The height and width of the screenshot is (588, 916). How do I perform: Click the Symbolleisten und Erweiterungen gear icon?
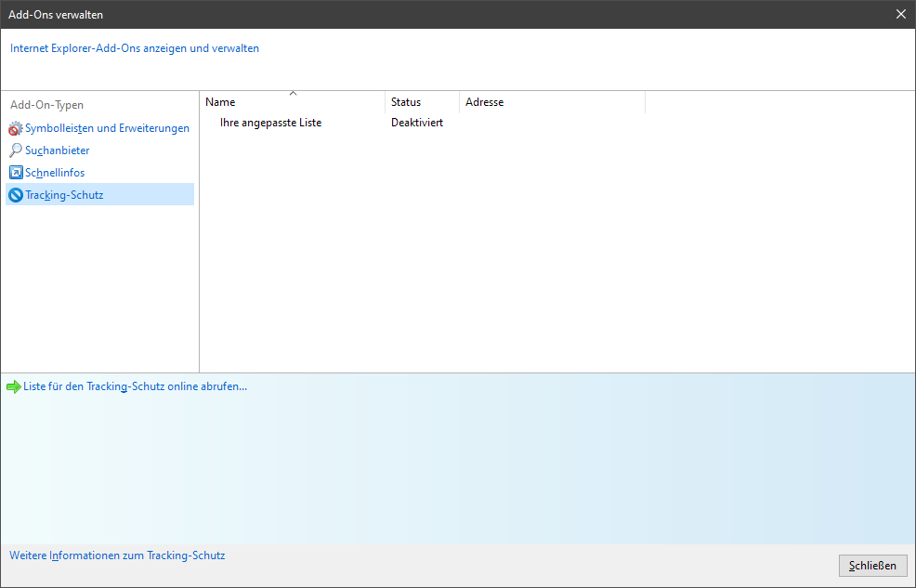click(x=15, y=128)
